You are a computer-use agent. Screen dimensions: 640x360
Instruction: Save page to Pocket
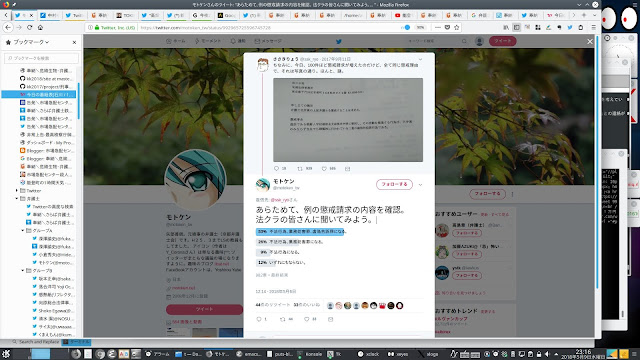447,27
